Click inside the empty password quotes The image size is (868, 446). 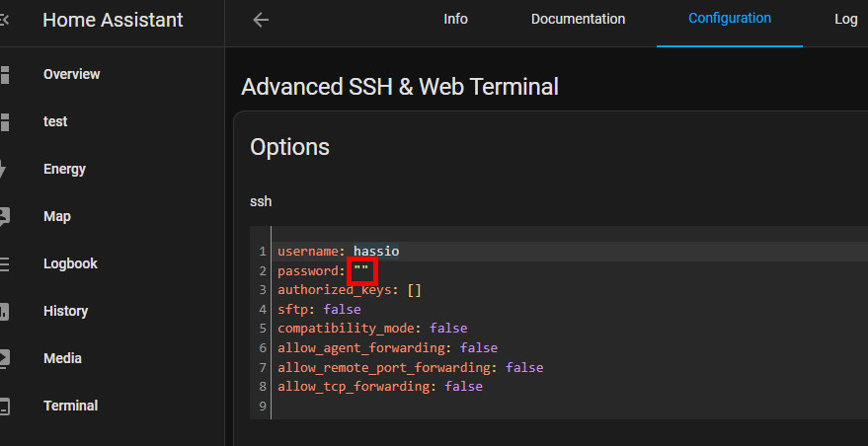361,271
